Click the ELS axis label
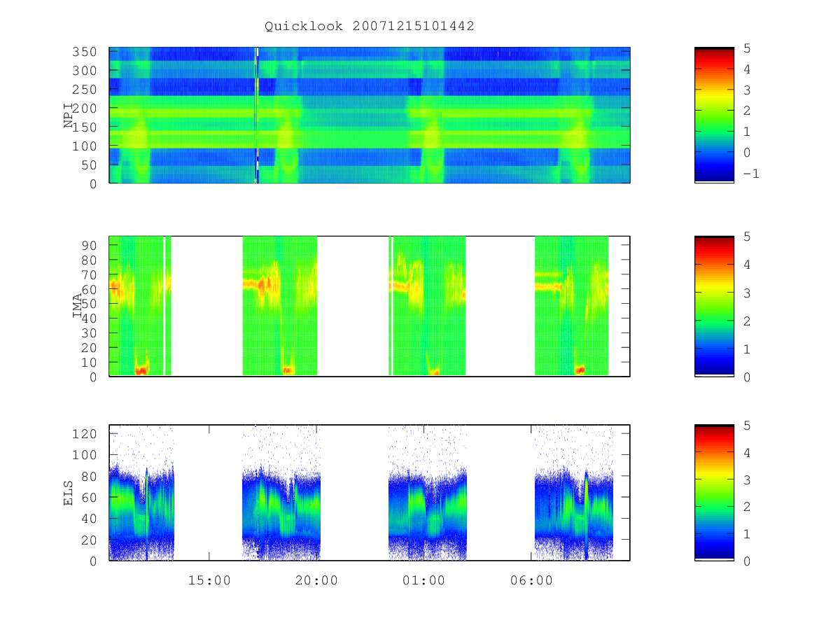 click(69, 493)
